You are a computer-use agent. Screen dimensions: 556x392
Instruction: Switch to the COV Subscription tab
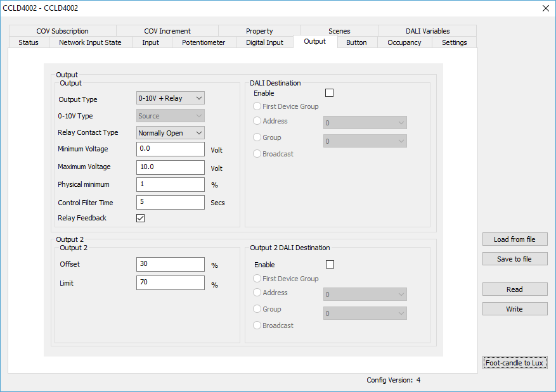[62, 31]
